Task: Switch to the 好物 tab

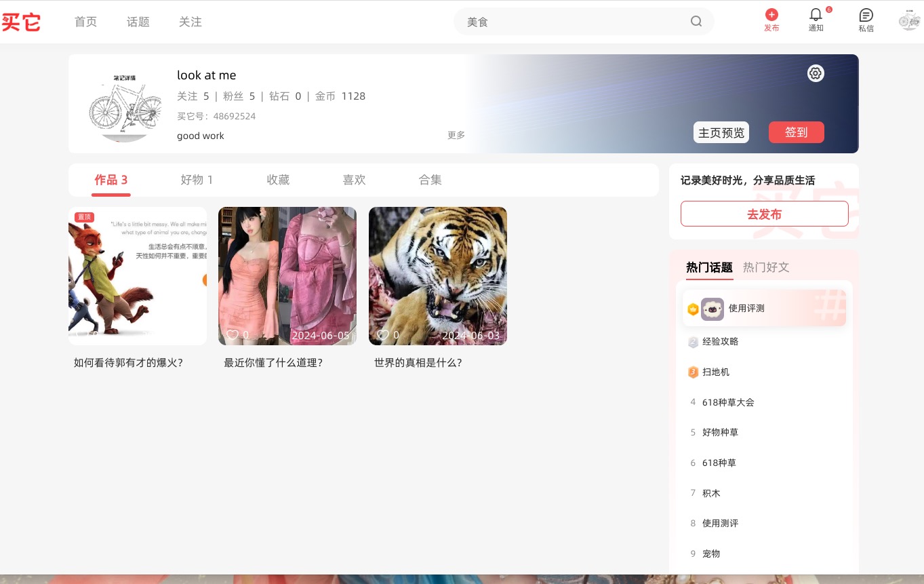Action: coord(197,180)
